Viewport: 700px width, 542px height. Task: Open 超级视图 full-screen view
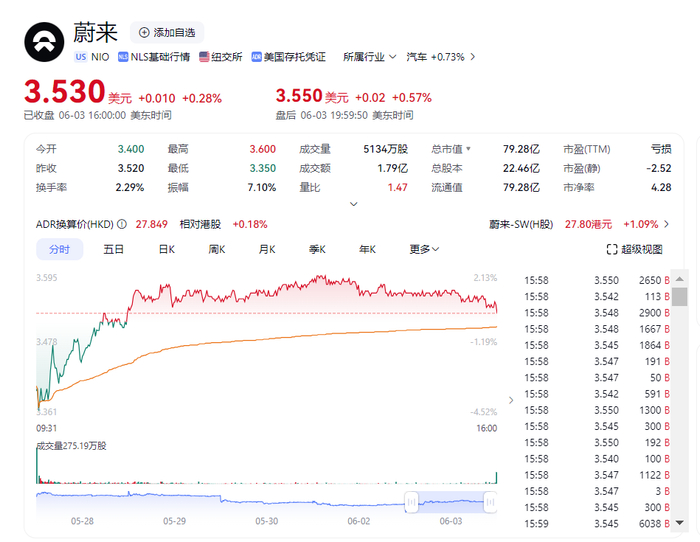634,249
